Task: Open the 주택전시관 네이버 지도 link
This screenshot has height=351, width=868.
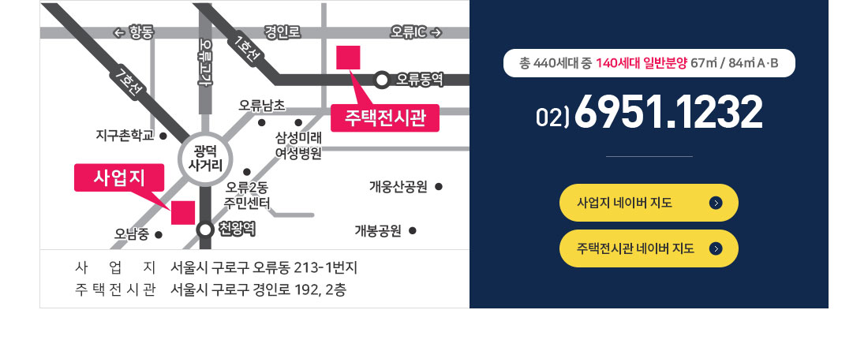Action: (648, 248)
